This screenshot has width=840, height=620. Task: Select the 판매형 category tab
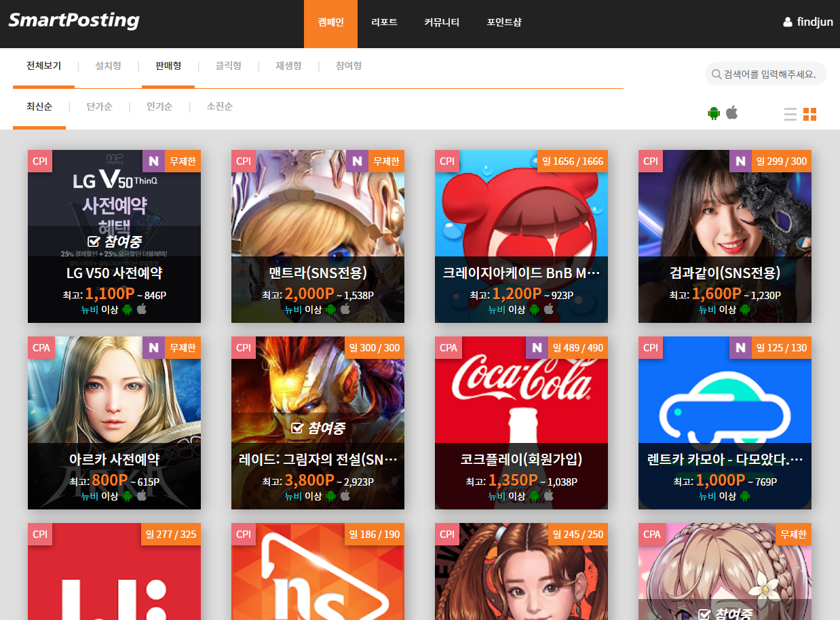pyautogui.click(x=168, y=66)
